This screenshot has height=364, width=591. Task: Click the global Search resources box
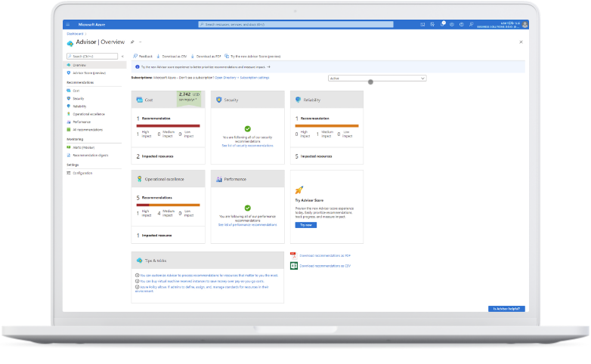coord(295,24)
